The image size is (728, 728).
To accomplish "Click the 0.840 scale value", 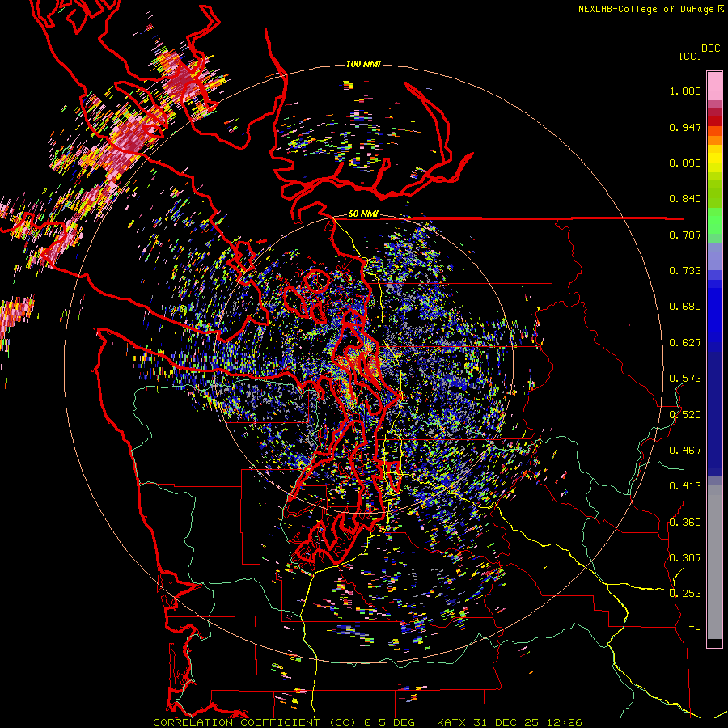I will tap(685, 199).
